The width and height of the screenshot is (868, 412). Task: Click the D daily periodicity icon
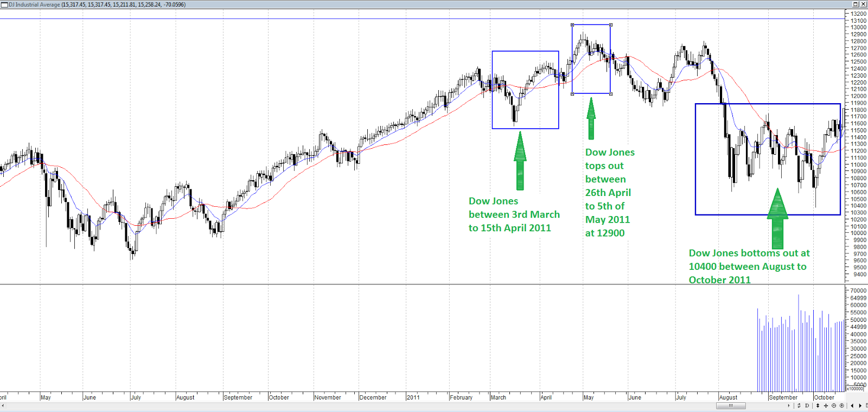click(807, 405)
